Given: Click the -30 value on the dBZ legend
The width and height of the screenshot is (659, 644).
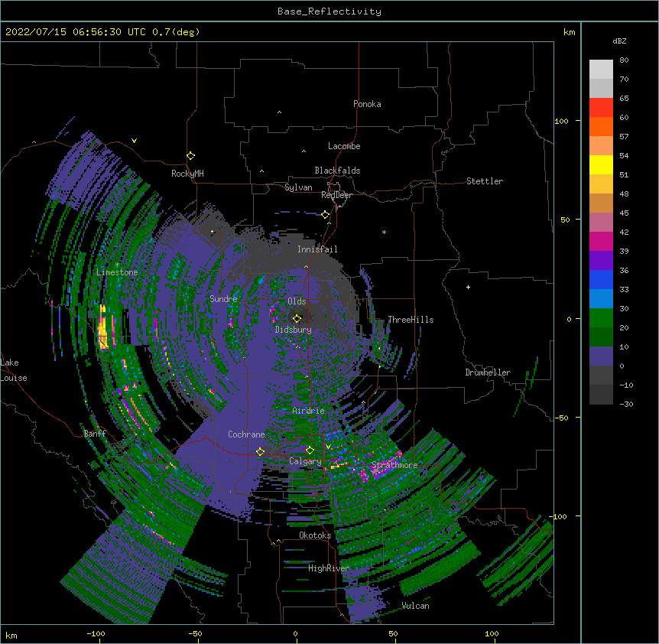Looking at the screenshot, I should 626,405.
